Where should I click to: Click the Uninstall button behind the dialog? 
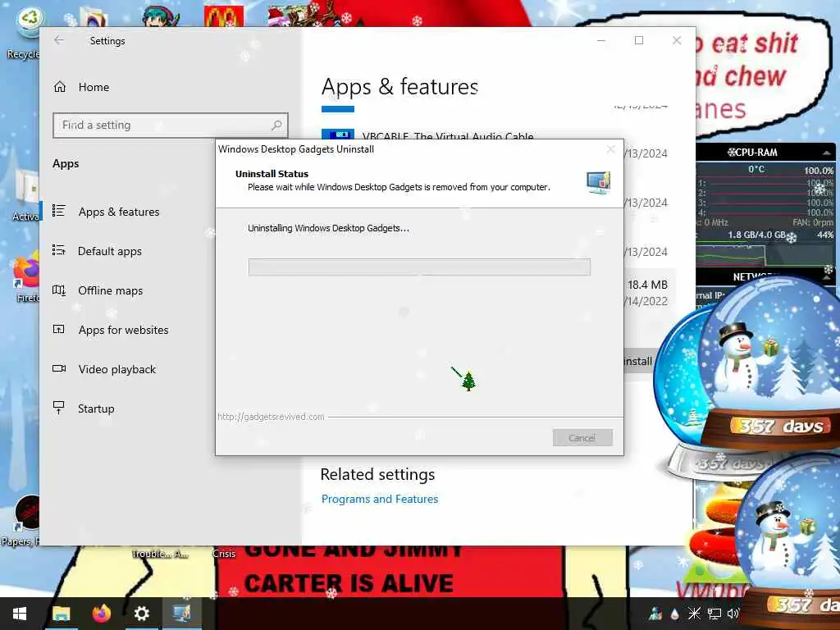tap(637, 362)
